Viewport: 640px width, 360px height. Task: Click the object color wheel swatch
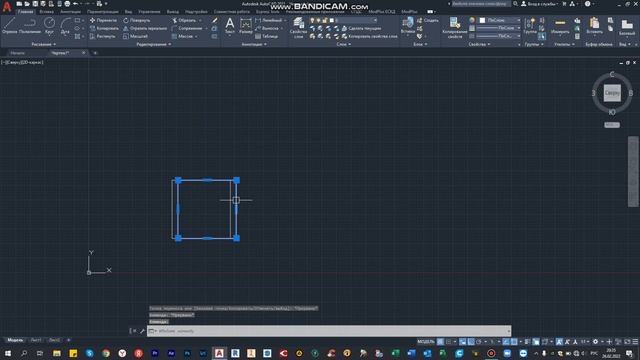[472, 20]
